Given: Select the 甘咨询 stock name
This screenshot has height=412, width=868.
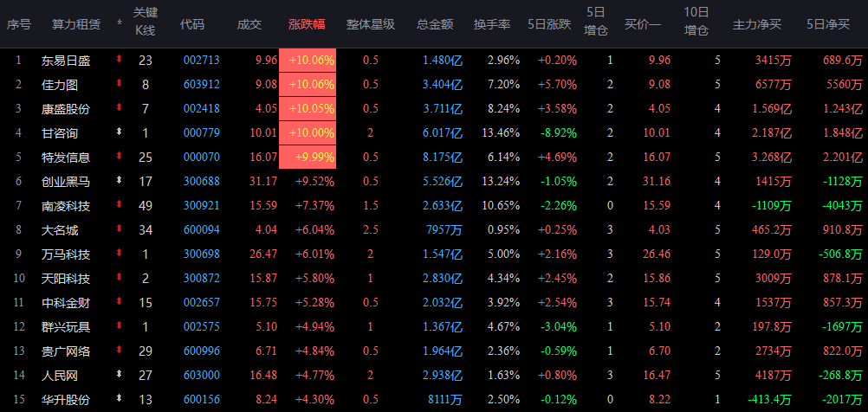Looking at the screenshot, I should pyautogui.click(x=59, y=133).
